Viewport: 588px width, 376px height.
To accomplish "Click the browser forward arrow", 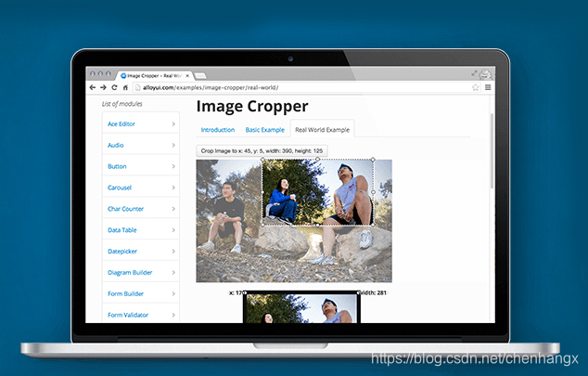I will point(103,87).
